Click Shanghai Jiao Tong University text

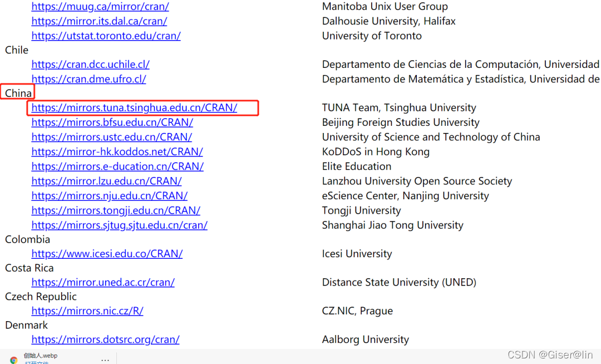[392, 225]
